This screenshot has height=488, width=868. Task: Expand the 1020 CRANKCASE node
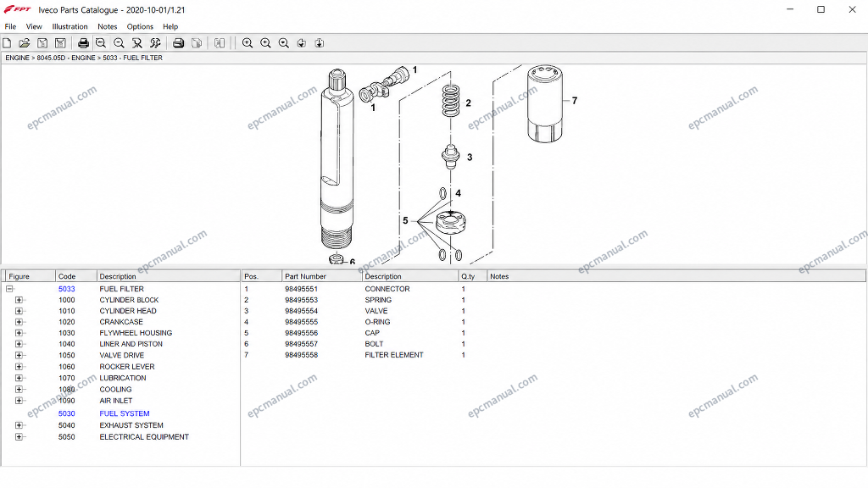[19, 322]
